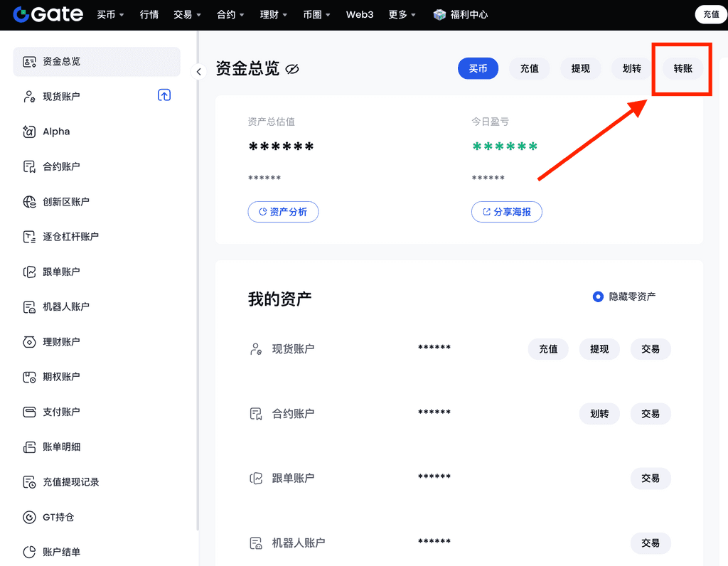Open GT持仓 in the sidebar
The width and height of the screenshot is (728, 566).
(58, 517)
